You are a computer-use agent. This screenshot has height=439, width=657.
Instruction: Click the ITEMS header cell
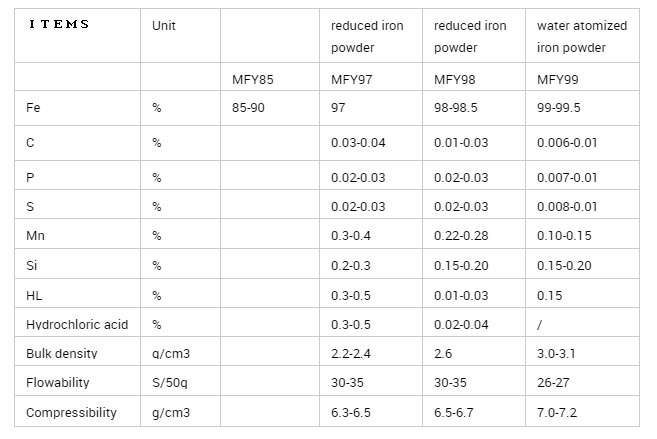point(56,25)
